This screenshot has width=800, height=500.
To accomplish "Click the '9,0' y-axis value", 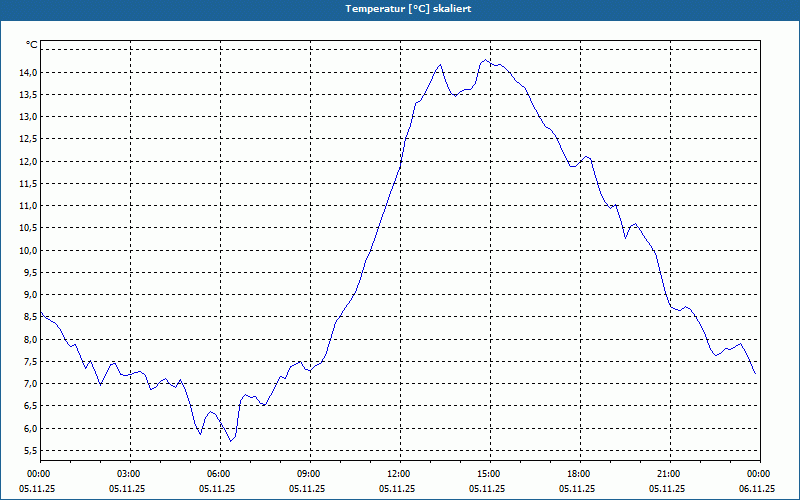I will coord(31,294).
